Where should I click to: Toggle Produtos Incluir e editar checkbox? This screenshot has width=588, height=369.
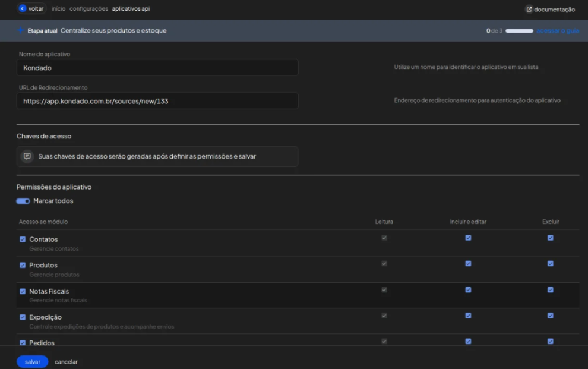pos(468,264)
